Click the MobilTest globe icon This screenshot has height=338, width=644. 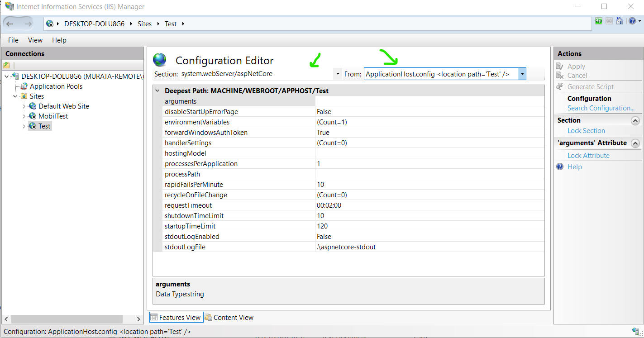pyautogui.click(x=33, y=116)
